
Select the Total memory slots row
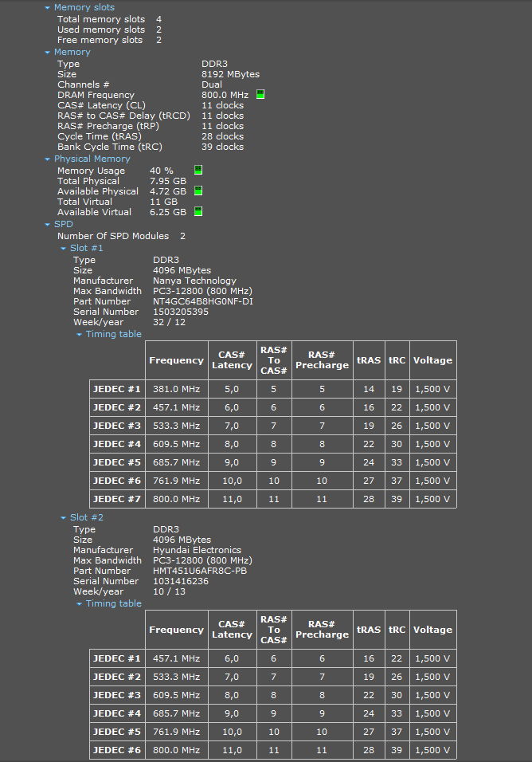pyautogui.click(x=109, y=19)
